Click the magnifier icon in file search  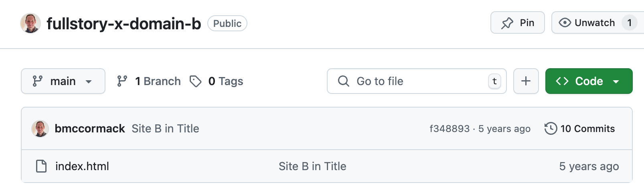(343, 81)
